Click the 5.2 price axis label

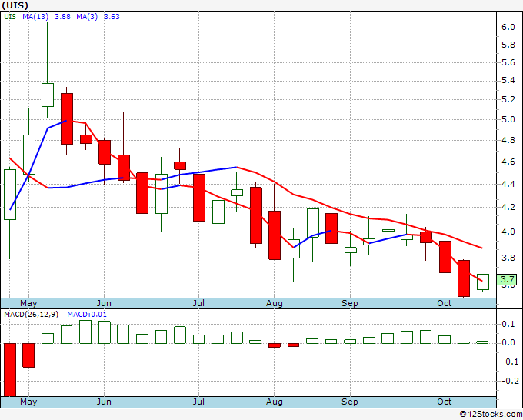pos(508,100)
